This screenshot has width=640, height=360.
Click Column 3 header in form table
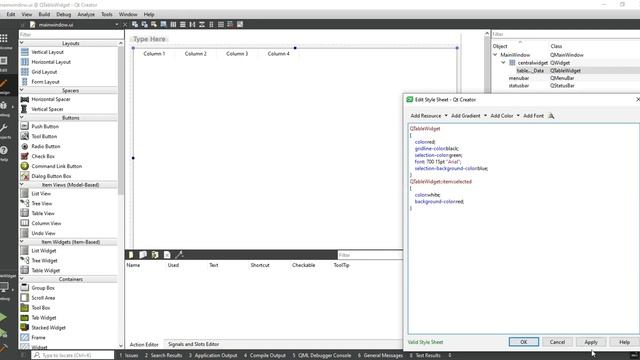pyautogui.click(x=237, y=53)
